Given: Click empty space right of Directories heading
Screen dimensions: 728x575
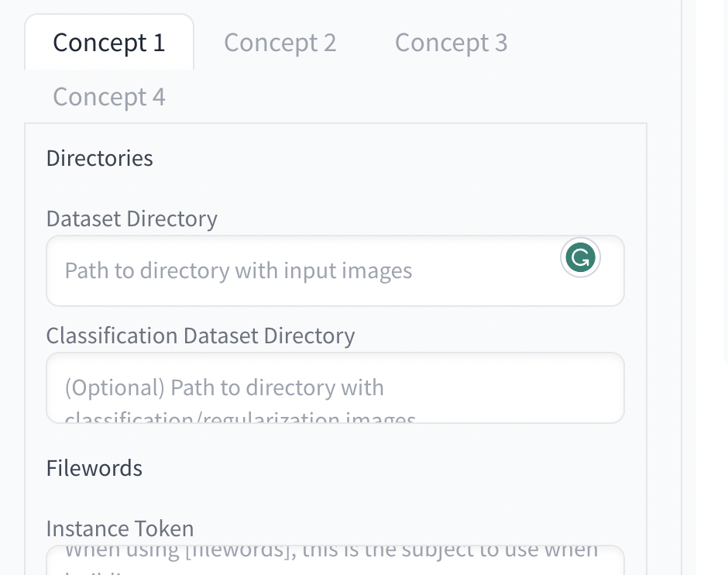Looking at the screenshot, I should (x=387, y=158).
